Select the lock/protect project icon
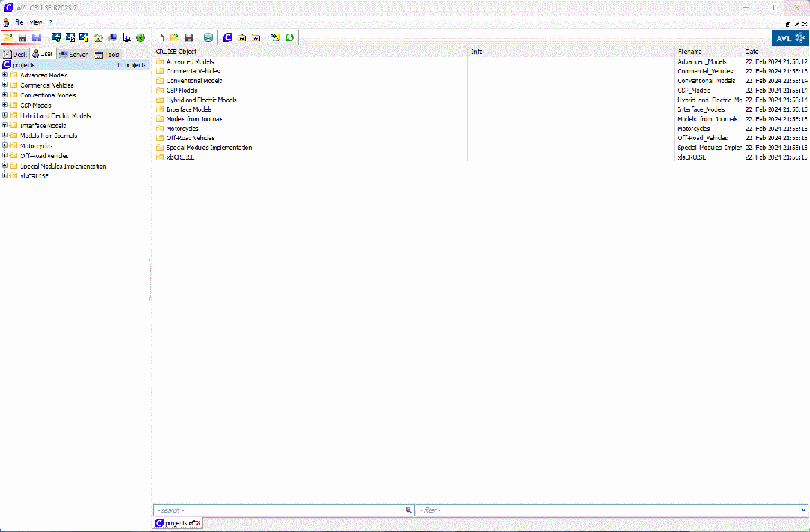This screenshot has height=532, width=810. point(241,37)
